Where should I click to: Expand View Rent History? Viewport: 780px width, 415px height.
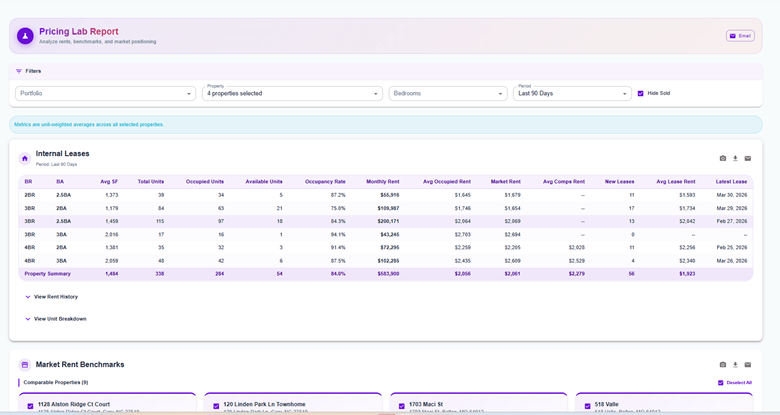(x=51, y=297)
